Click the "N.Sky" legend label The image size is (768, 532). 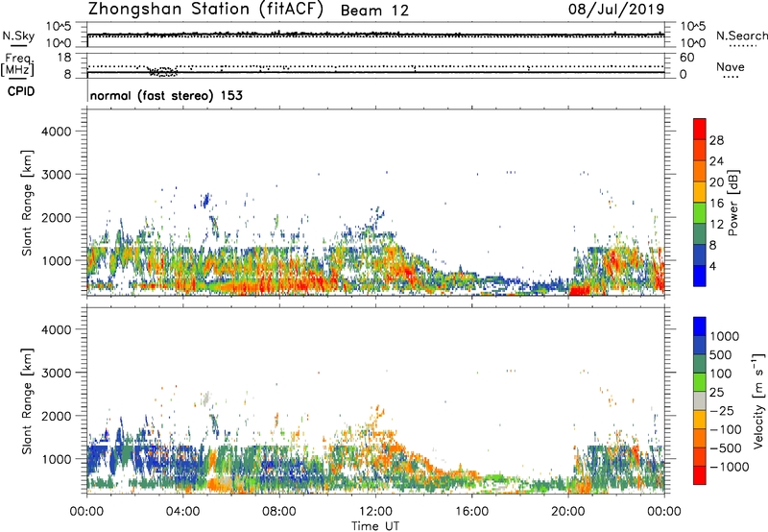(x=18, y=36)
